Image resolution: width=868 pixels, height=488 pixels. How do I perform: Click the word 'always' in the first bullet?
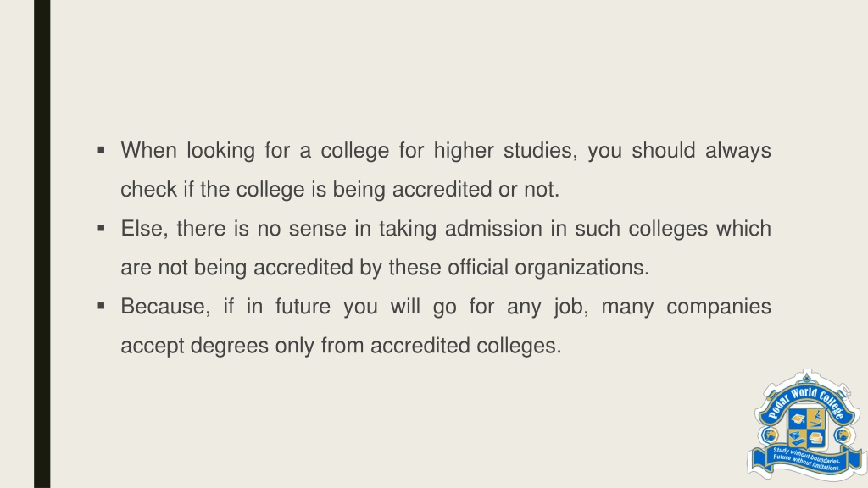pos(738,151)
